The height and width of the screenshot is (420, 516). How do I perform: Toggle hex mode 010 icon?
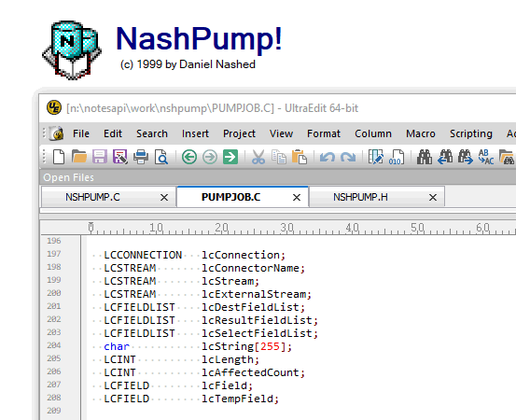(397, 157)
